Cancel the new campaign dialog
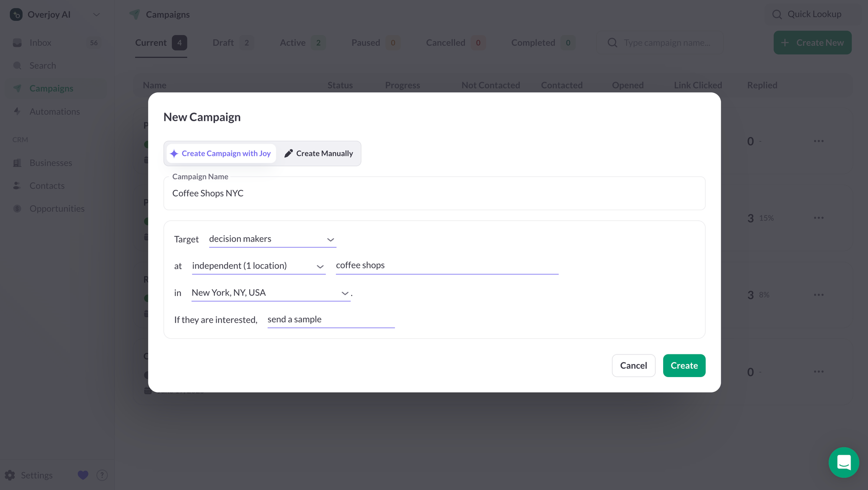 click(633, 365)
